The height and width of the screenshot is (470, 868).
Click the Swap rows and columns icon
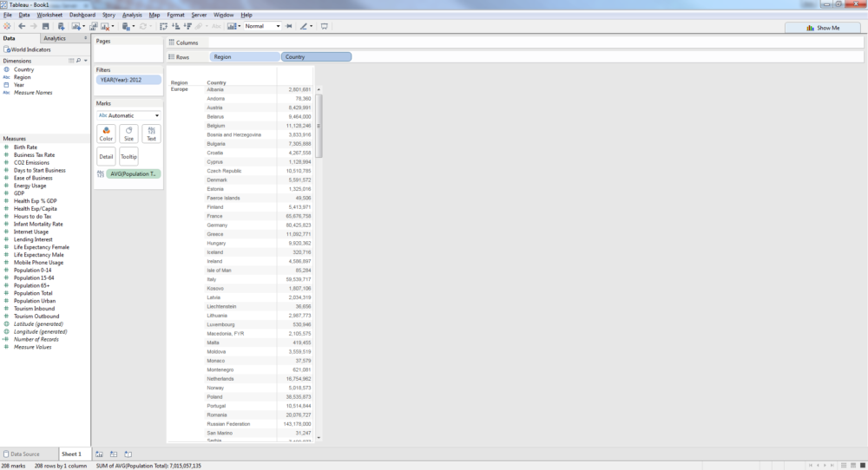click(x=163, y=27)
